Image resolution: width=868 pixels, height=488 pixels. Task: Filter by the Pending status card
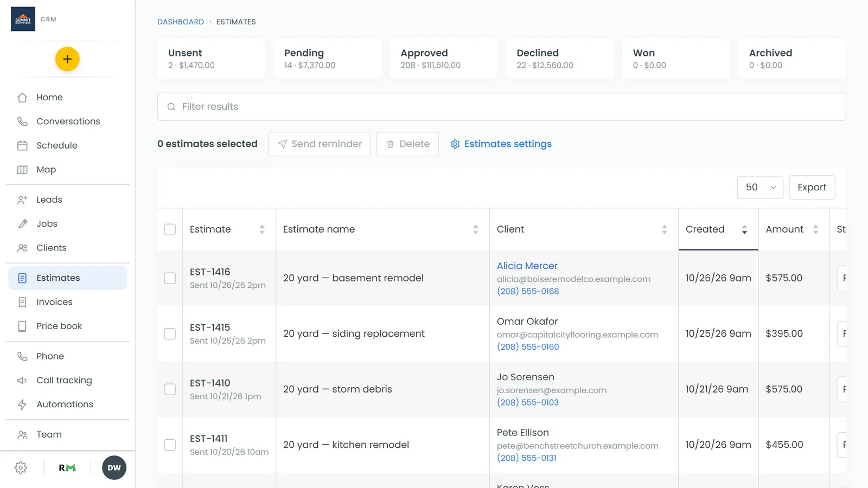[327, 59]
